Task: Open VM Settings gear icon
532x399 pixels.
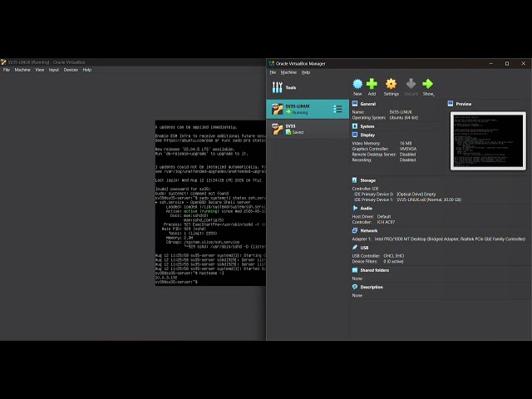Action: (391, 84)
